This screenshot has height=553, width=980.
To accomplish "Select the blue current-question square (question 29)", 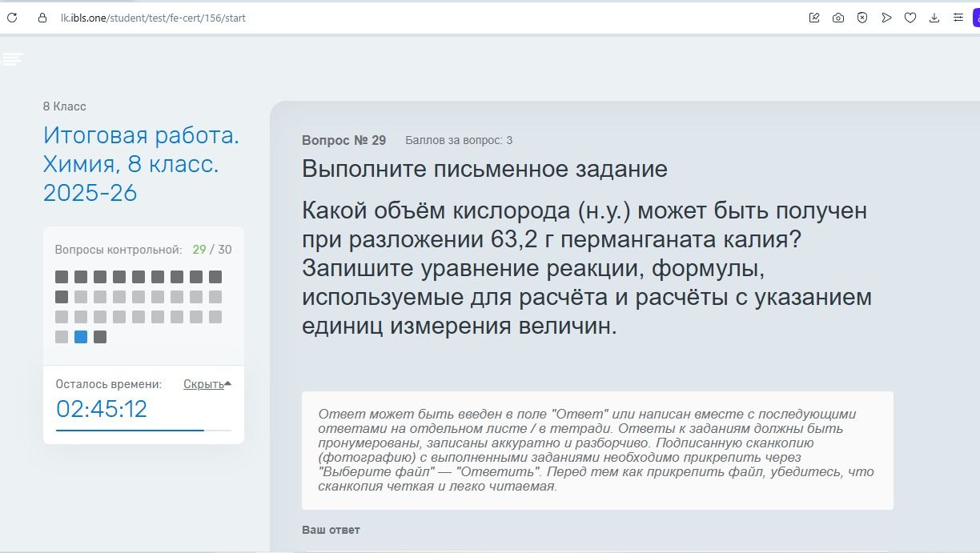I will pos(81,337).
